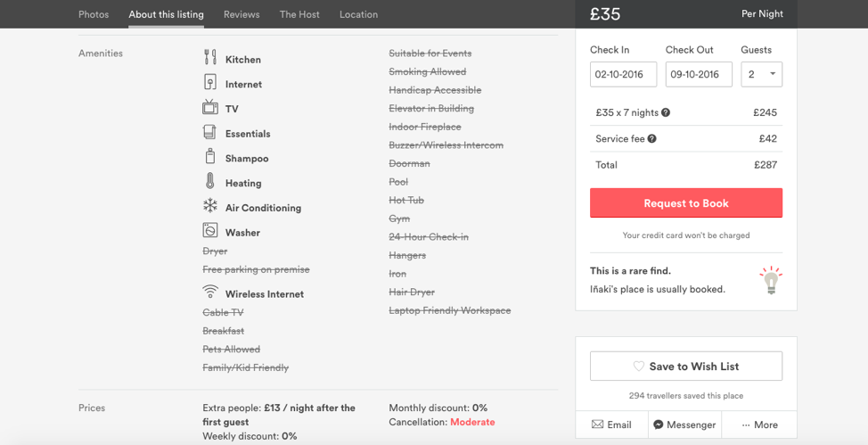Share listing via Messenger

684,424
